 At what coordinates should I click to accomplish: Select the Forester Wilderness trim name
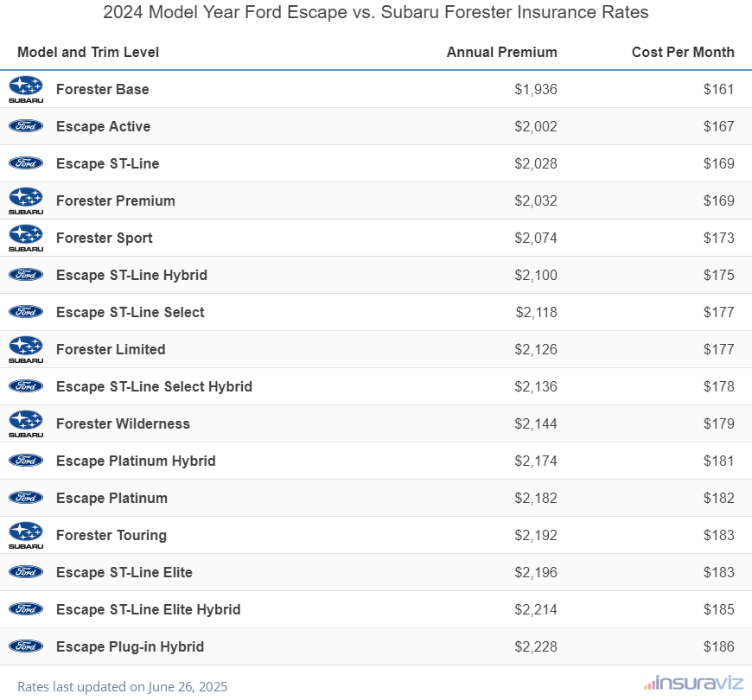pos(123,423)
